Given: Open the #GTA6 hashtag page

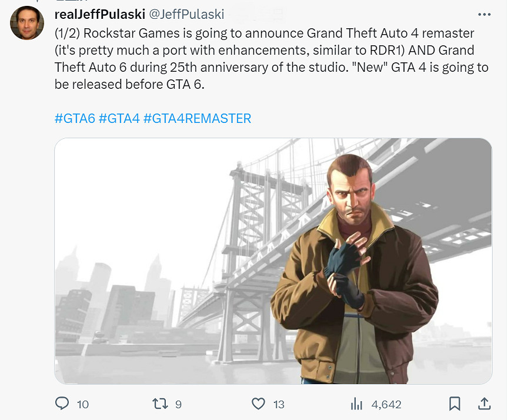Looking at the screenshot, I should (74, 118).
